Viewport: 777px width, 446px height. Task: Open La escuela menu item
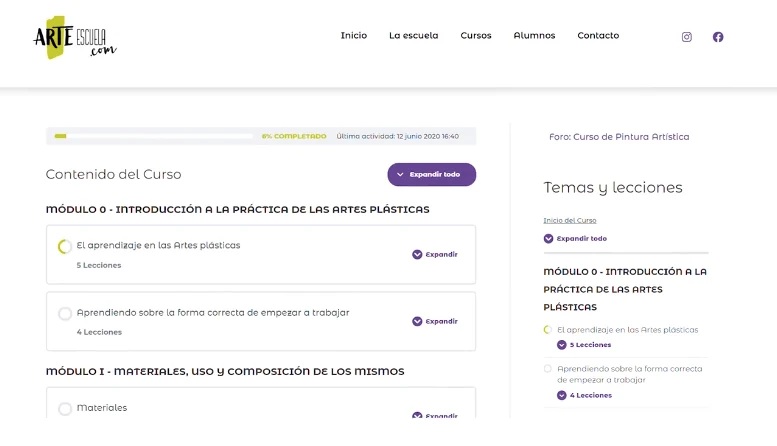413,35
